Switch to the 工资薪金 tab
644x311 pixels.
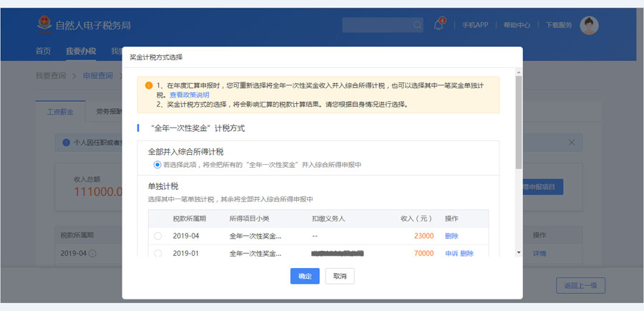tap(60, 112)
